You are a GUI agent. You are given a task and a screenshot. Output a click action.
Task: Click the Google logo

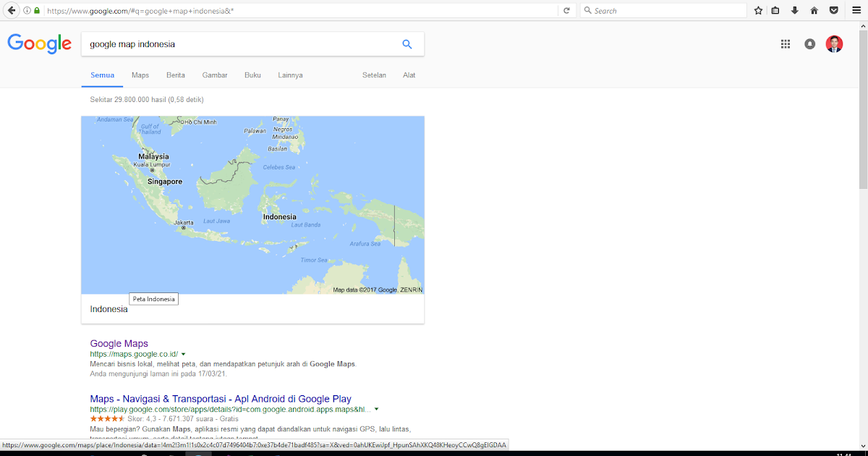(x=40, y=44)
